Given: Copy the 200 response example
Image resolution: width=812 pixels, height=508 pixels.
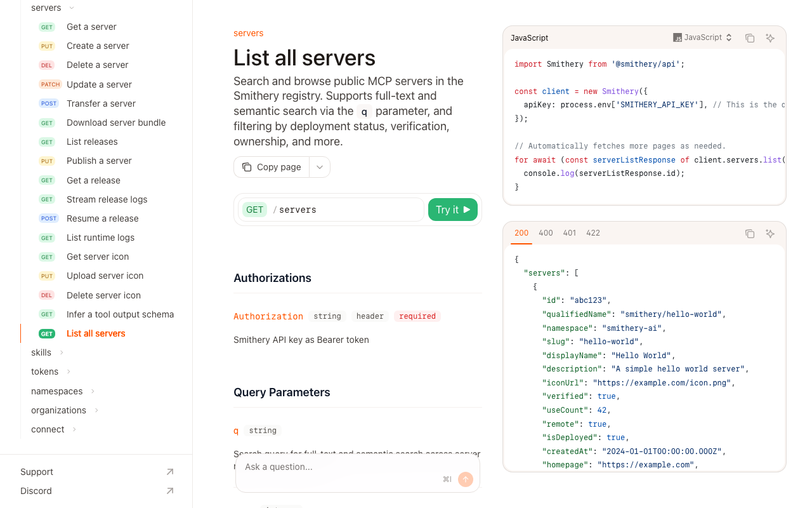Looking at the screenshot, I should [750, 234].
